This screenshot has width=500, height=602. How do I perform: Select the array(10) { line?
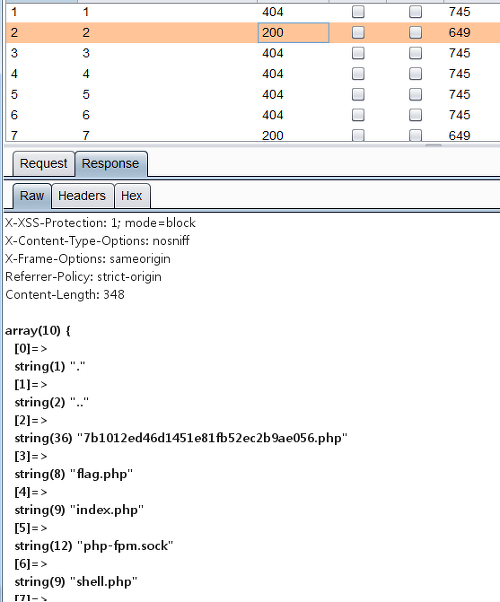pyautogui.click(x=38, y=331)
